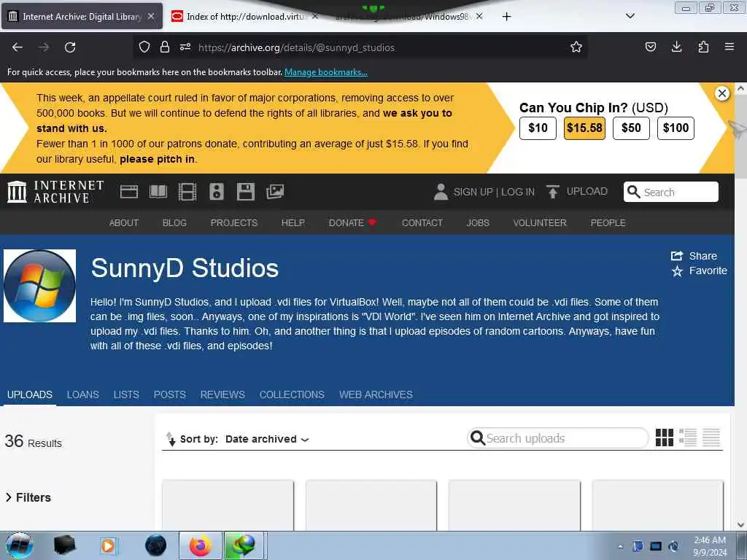The image size is (747, 560).
Task: Open the Jobs menu item
Action: point(478,223)
